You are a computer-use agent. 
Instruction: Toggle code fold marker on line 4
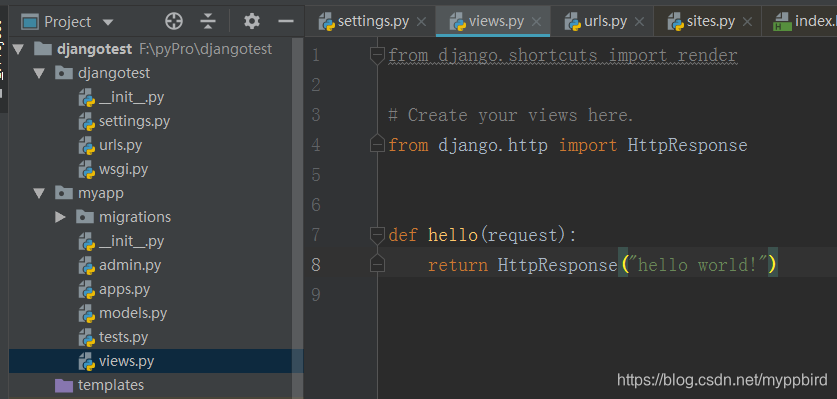377,145
